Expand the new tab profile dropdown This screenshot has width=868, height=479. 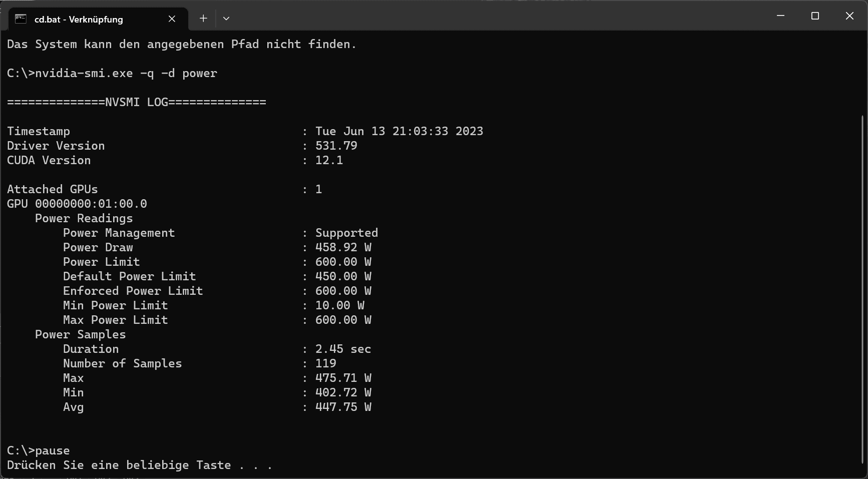coord(226,19)
